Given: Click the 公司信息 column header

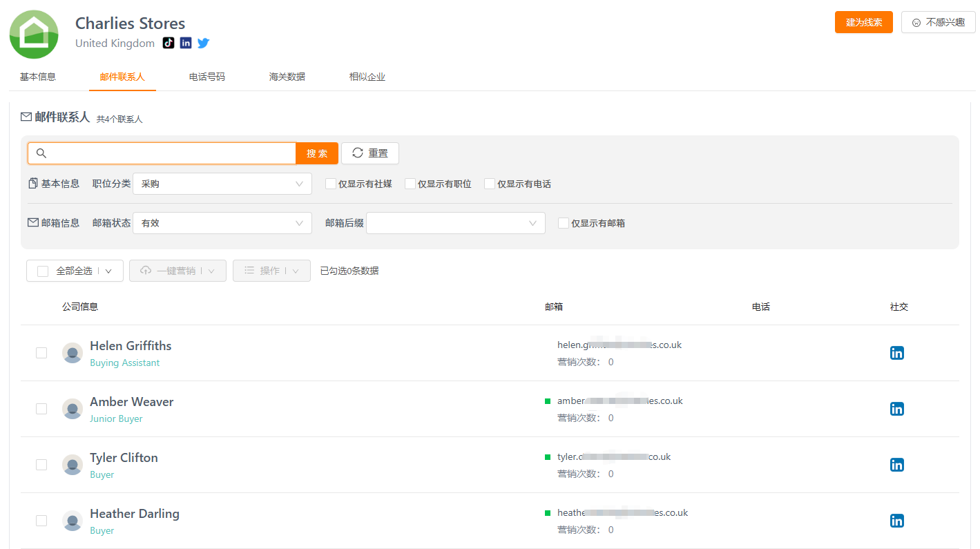Looking at the screenshot, I should point(80,307).
